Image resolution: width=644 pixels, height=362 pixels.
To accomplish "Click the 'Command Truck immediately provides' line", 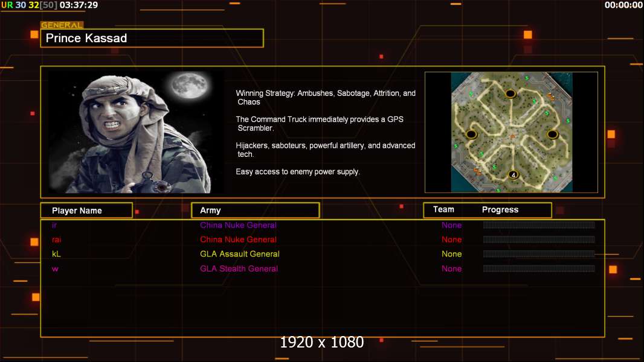I will (320, 124).
